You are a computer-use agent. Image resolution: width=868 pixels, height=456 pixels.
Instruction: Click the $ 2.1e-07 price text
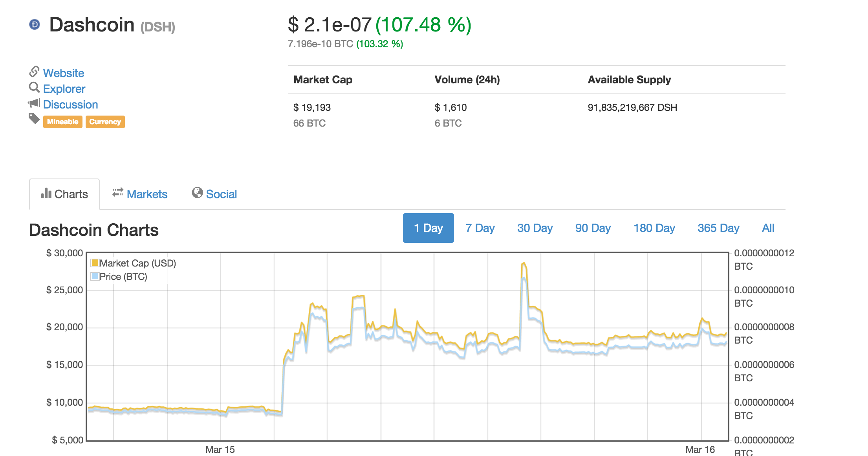[330, 25]
